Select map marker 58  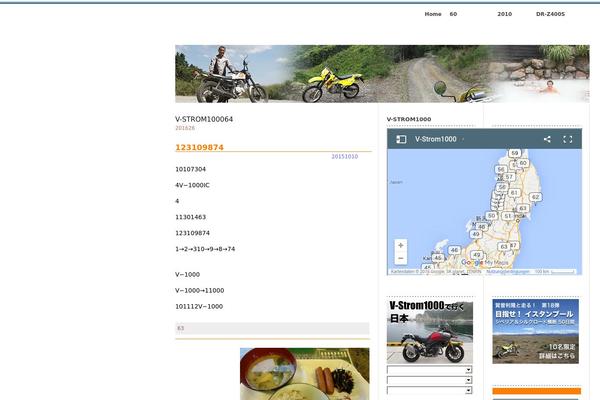(502, 187)
